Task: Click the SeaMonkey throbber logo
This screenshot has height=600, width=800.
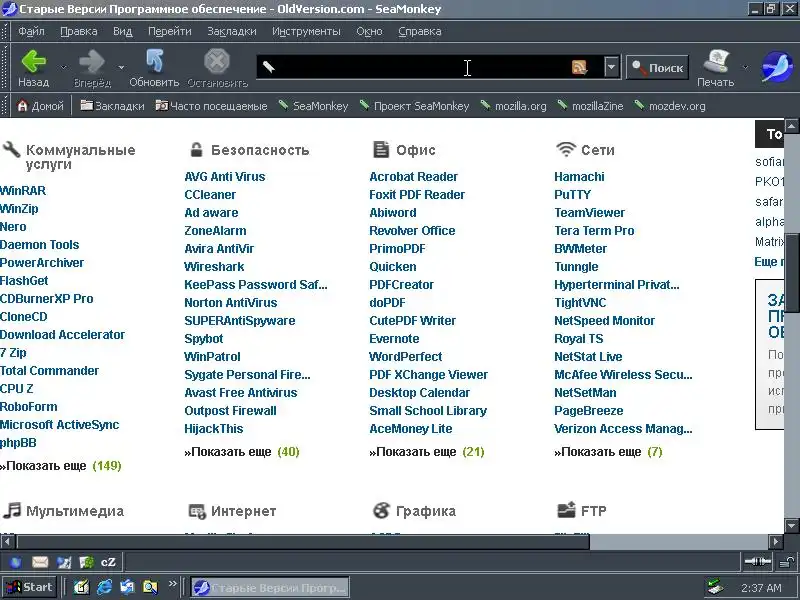Action: (x=777, y=67)
